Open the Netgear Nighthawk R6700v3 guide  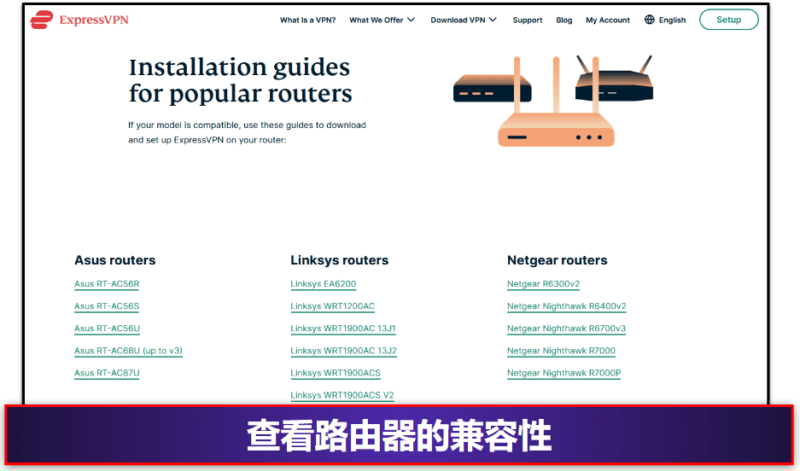[x=566, y=329]
